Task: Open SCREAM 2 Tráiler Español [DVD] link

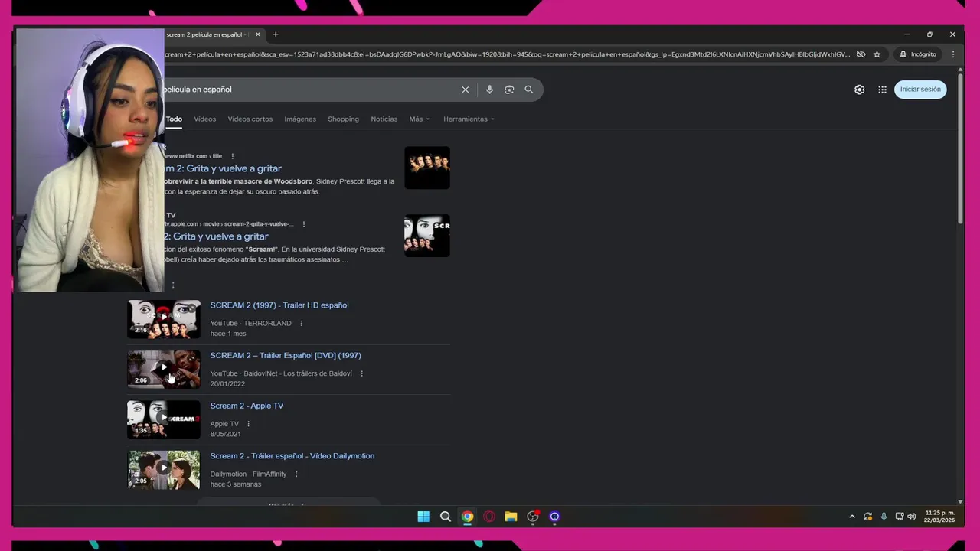Action: tap(286, 356)
